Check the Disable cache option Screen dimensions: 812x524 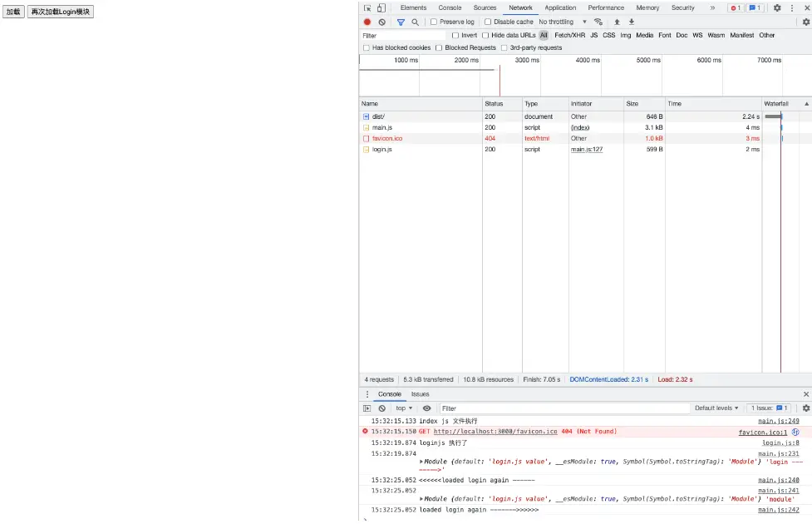tap(488, 22)
